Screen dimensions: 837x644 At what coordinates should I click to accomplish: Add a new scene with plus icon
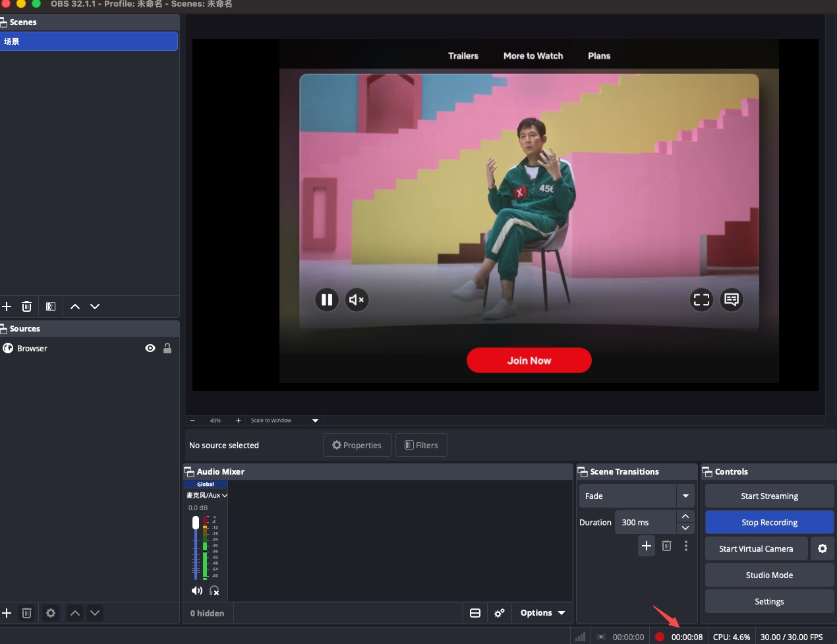point(7,307)
